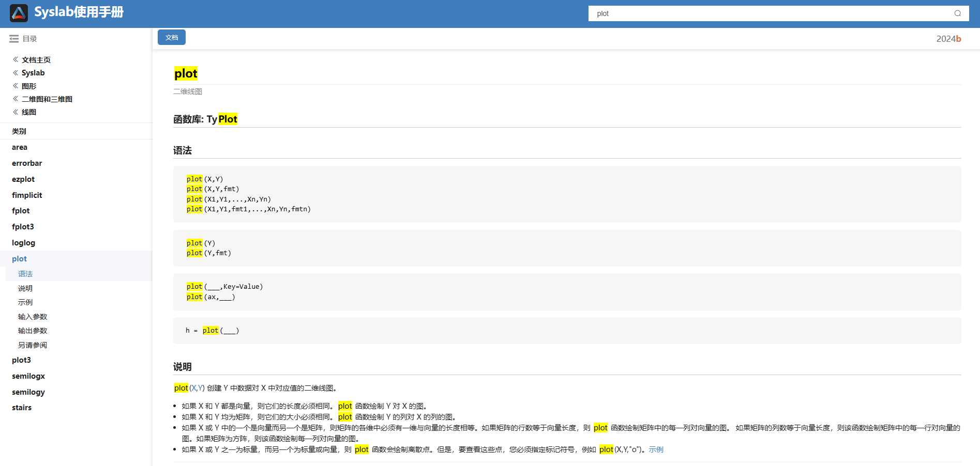
Task: Open the fimplicit function page
Action: click(27, 195)
